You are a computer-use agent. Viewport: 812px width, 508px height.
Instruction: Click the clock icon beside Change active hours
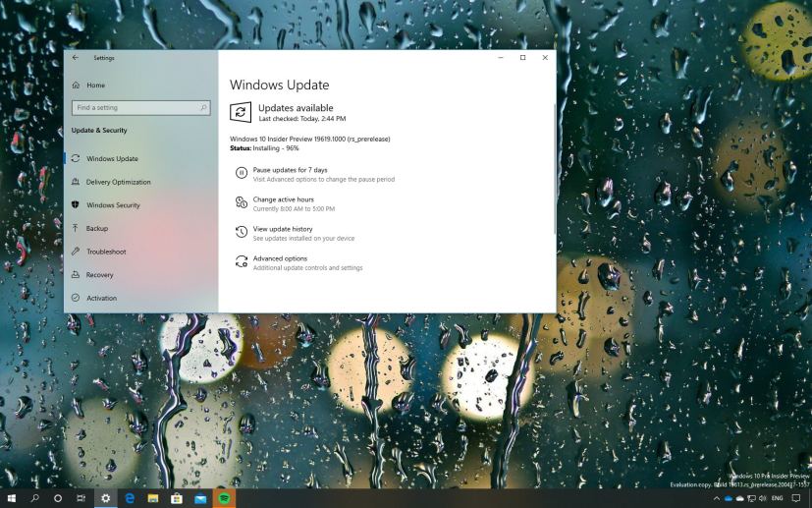click(x=242, y=202)
